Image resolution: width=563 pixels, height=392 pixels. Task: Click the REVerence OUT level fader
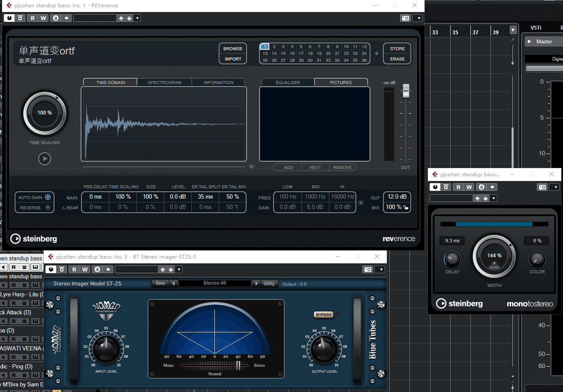tap(406, 90)
